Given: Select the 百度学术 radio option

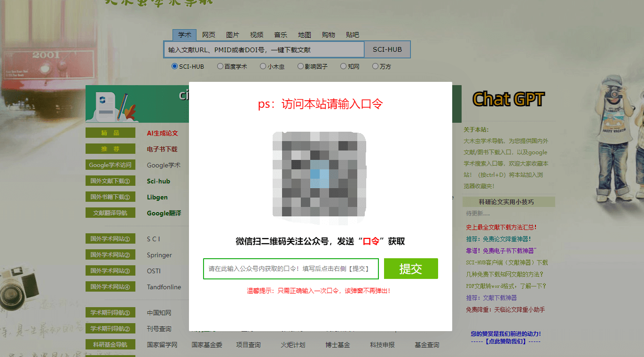Looking at the screenshot, I should click(x=220, y=66).
